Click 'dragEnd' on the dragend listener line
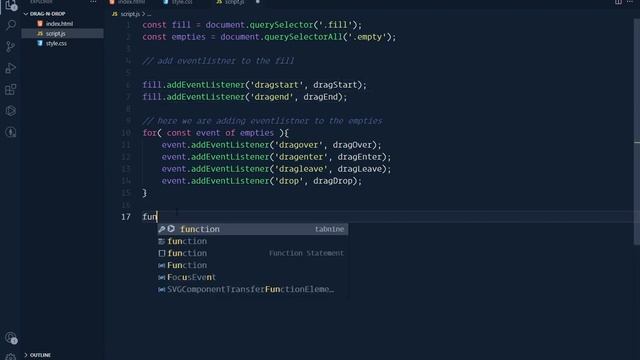The height and width of the screenshot is (360, 640). pyautogui.click(x=320, y=97)
